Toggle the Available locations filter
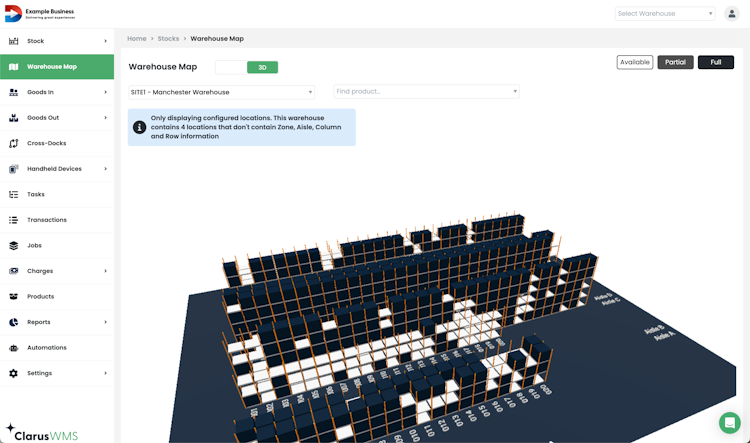 point(635,62)
